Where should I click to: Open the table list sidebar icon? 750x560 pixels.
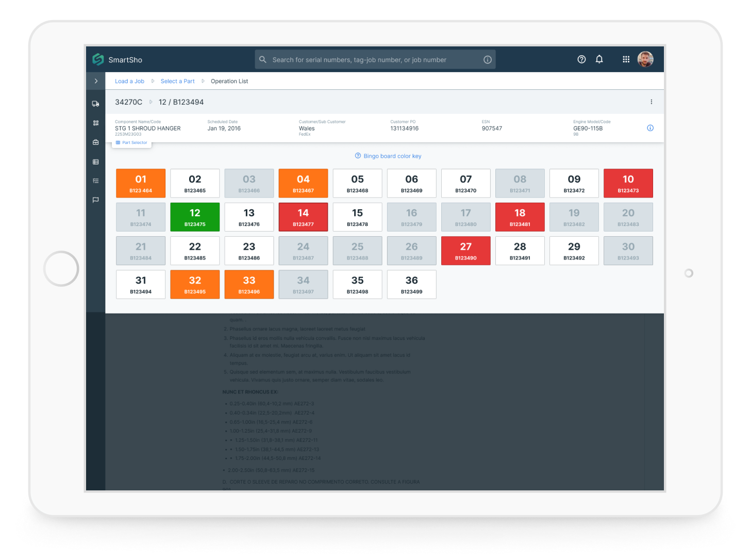(x=95, y=162)
